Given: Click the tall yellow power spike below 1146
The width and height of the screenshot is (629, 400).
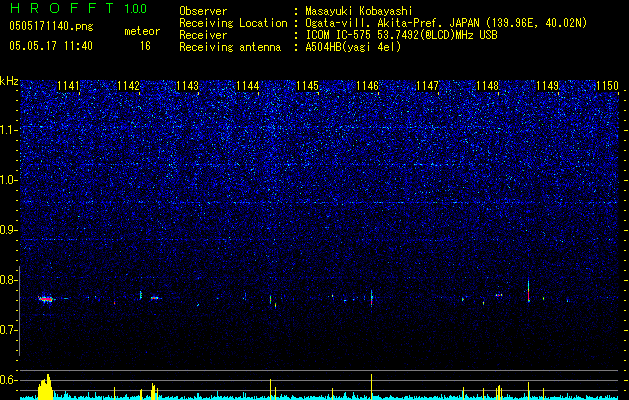Looking at the screenshot, I should coord(371,387).
